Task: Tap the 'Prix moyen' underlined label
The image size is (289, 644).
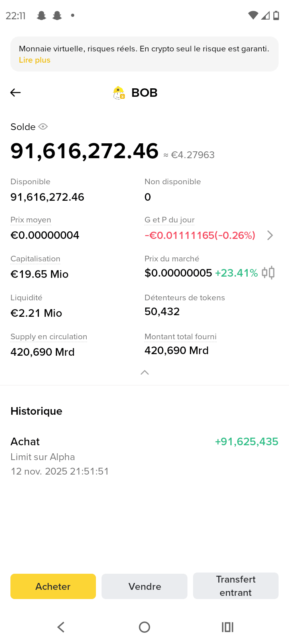Action: [31, 220]
